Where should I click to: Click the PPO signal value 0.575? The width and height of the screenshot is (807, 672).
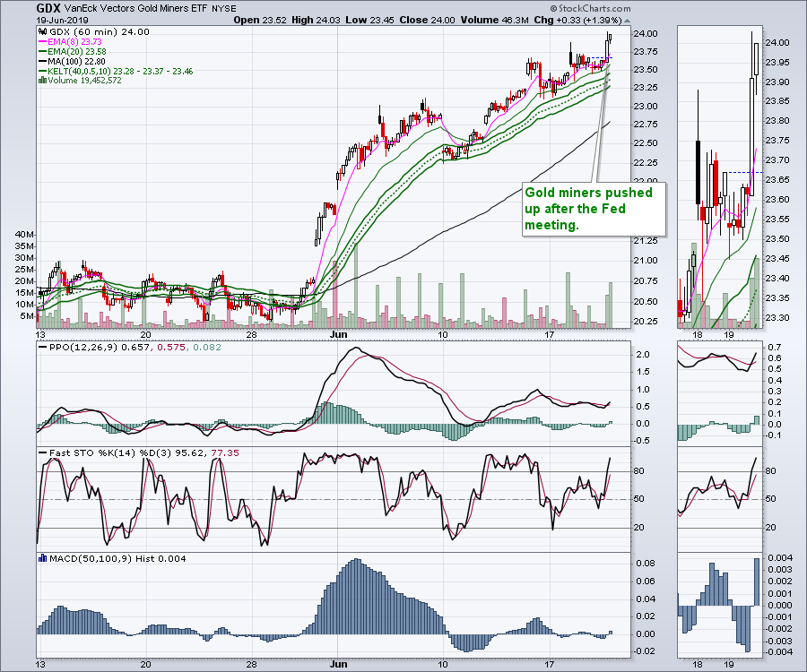tap(169, 348)
